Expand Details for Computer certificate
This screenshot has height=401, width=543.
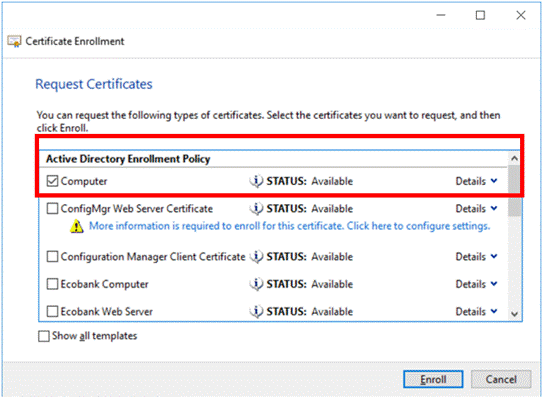476,181
